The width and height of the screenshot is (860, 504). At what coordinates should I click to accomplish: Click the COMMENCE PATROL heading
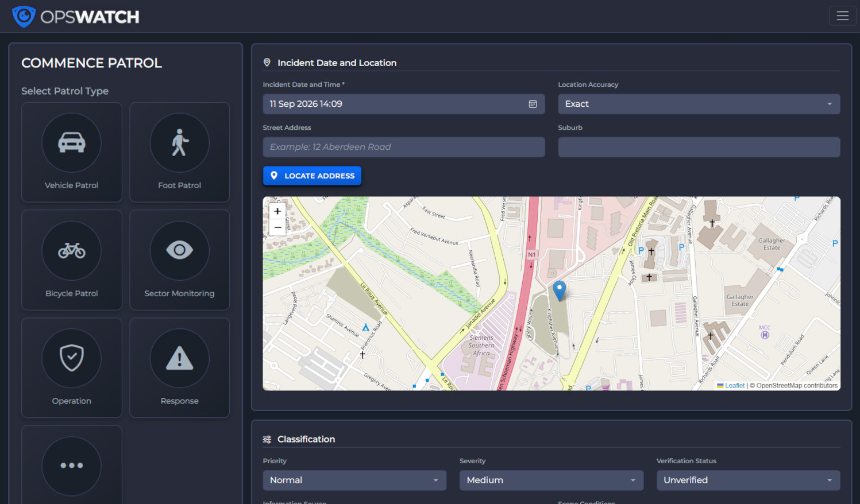(x=92, y=63)
